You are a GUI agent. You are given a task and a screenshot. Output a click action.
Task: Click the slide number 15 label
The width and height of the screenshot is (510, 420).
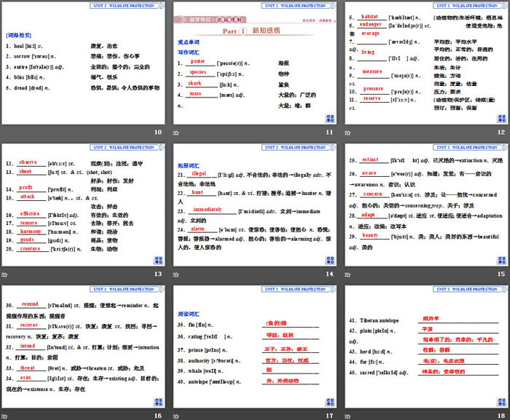[501, 274]
